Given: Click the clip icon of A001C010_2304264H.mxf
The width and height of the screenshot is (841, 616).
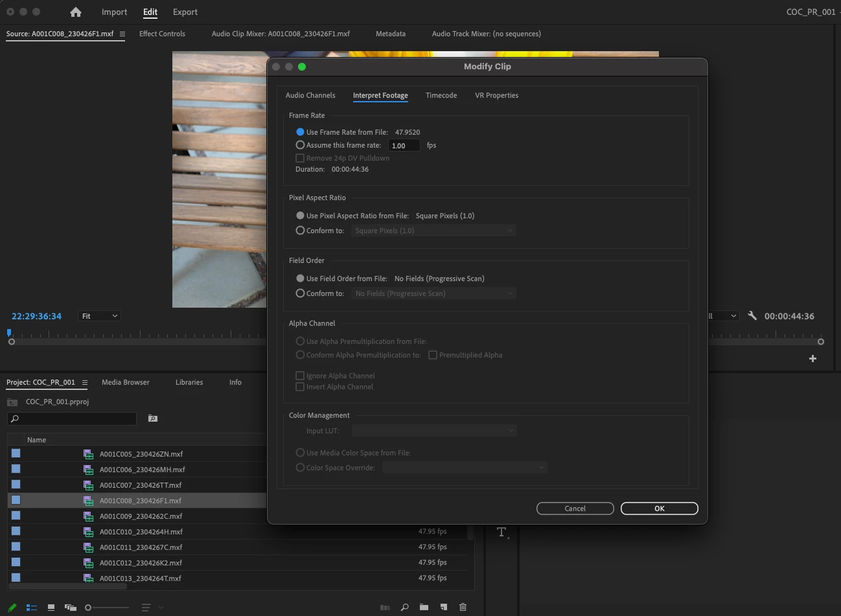Looking at the screenshot, I should tap(88, 532).
